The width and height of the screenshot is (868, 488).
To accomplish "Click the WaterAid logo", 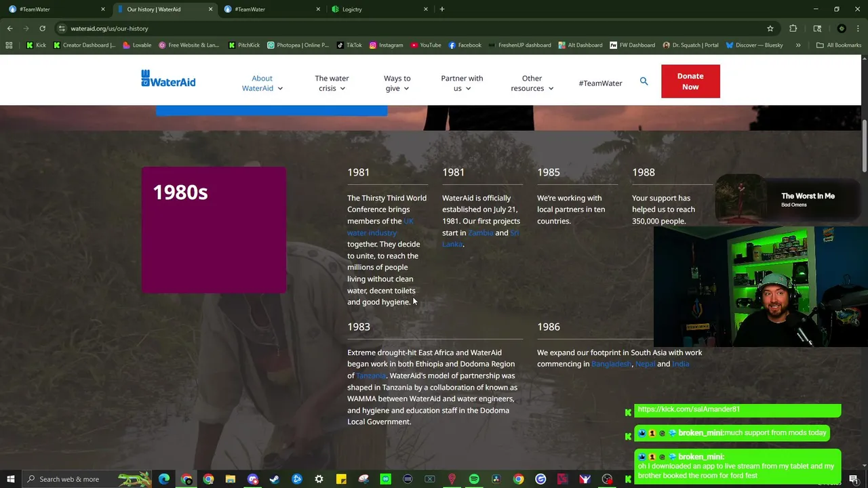I will (x=168, y=79).
